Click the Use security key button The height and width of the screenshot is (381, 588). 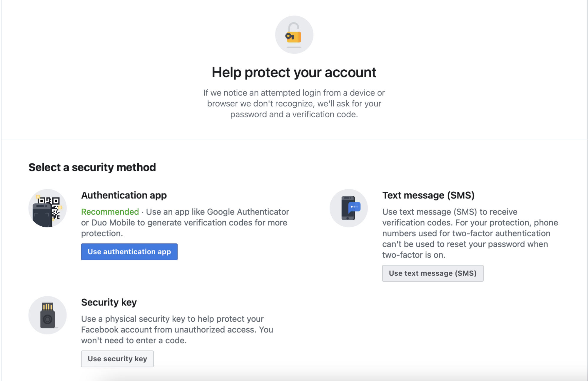pyautogui.click(x=117, y=359)
